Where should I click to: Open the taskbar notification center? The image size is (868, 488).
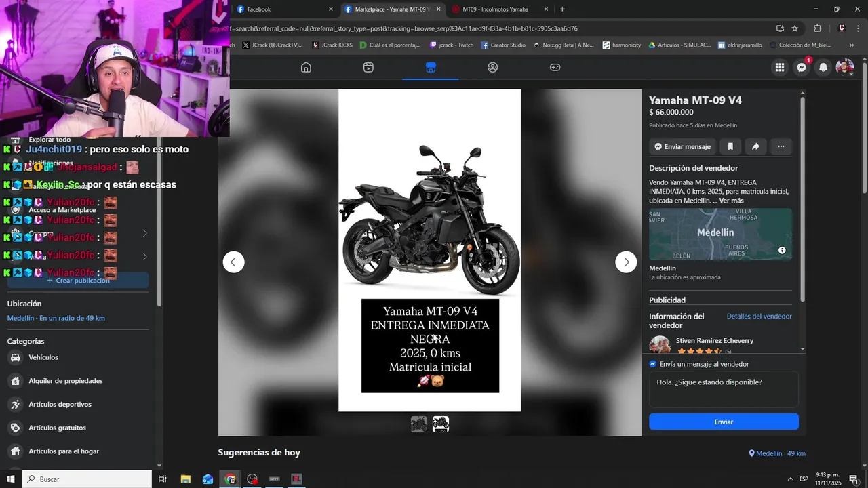click(853, 479)
